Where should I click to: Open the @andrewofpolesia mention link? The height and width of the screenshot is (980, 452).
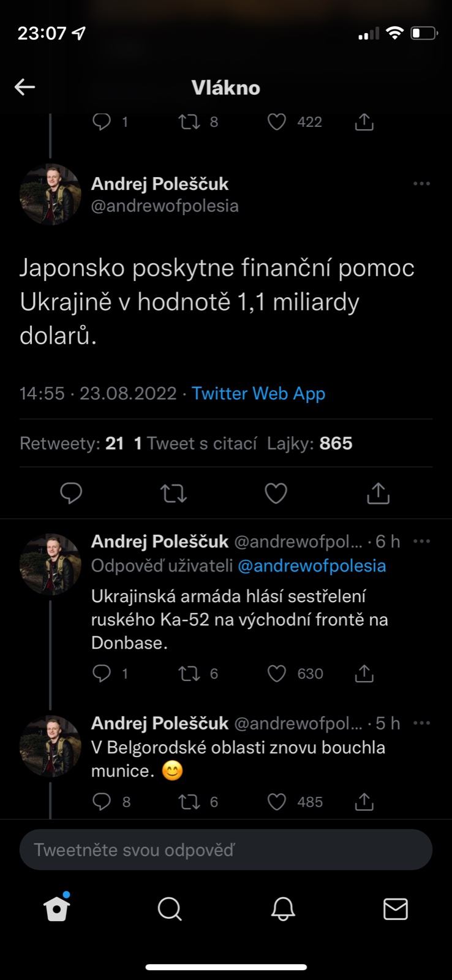tap(311, 566)
